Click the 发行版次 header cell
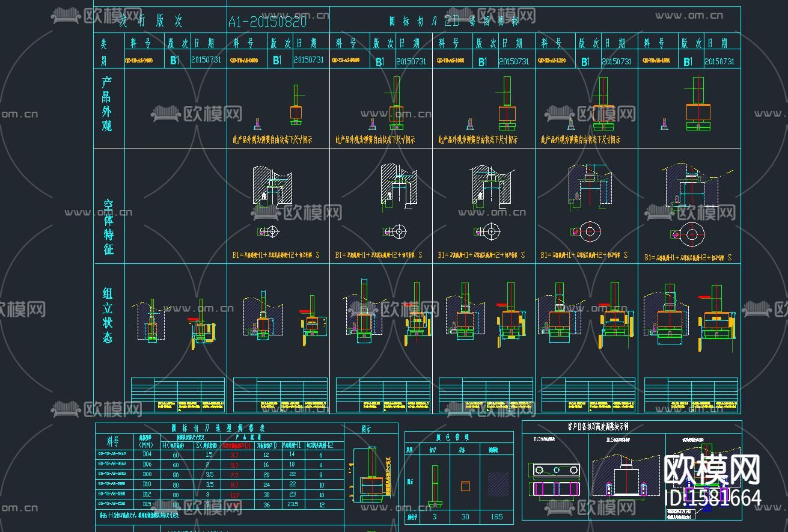 pyautogui.click(x=151, y=22)
